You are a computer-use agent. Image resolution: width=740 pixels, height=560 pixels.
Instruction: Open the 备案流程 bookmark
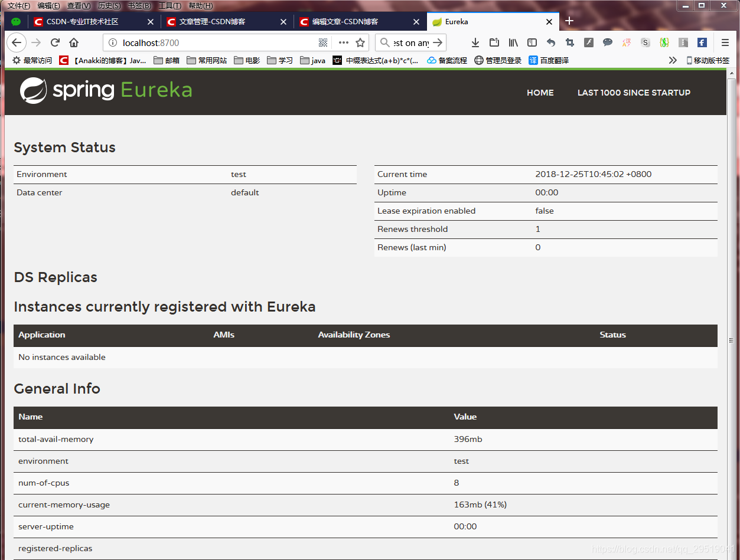(x=447, y=60)
